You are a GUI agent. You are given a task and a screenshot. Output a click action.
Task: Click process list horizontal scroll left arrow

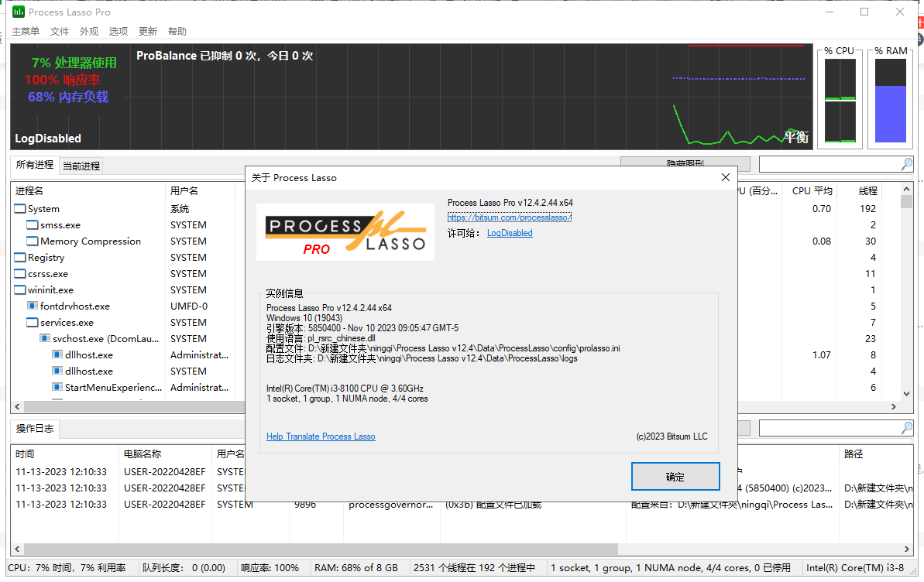click(17, 406)
